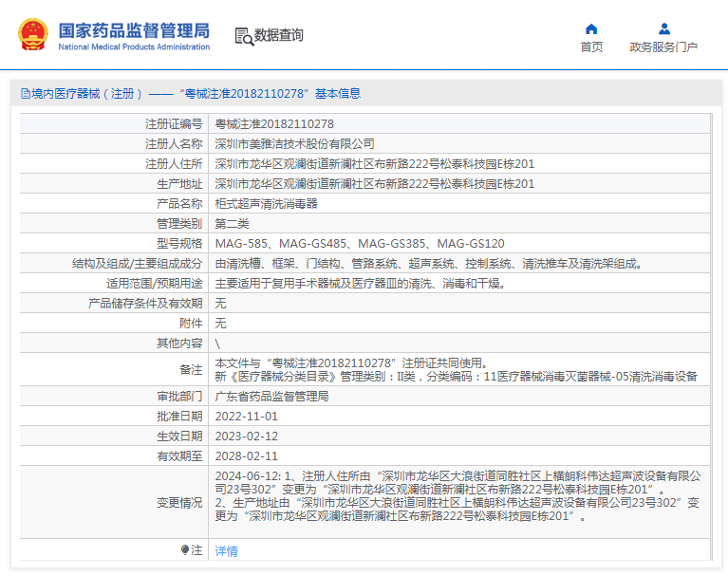This screenshot has width=728, height=576.
Task: Click the 注册证编号 row label
Action: click(174, 124)
